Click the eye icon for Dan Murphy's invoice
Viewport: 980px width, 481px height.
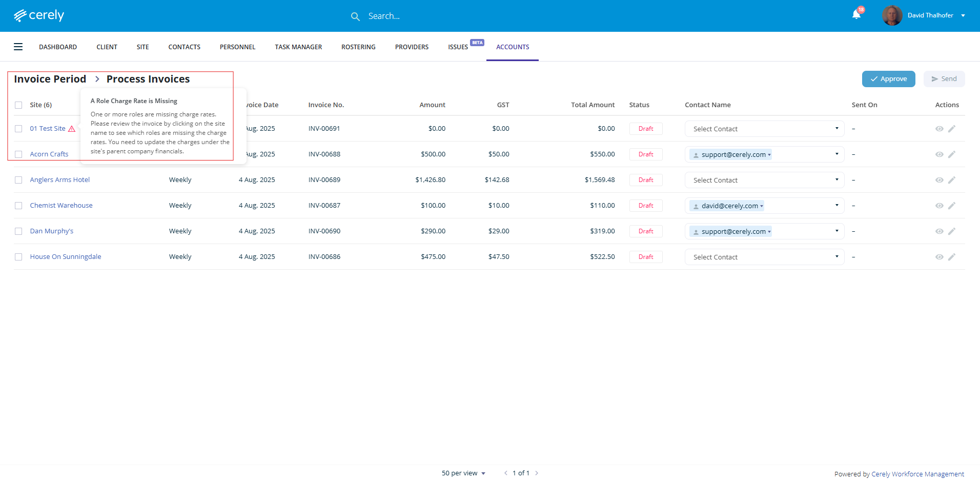tap(939, 231)
